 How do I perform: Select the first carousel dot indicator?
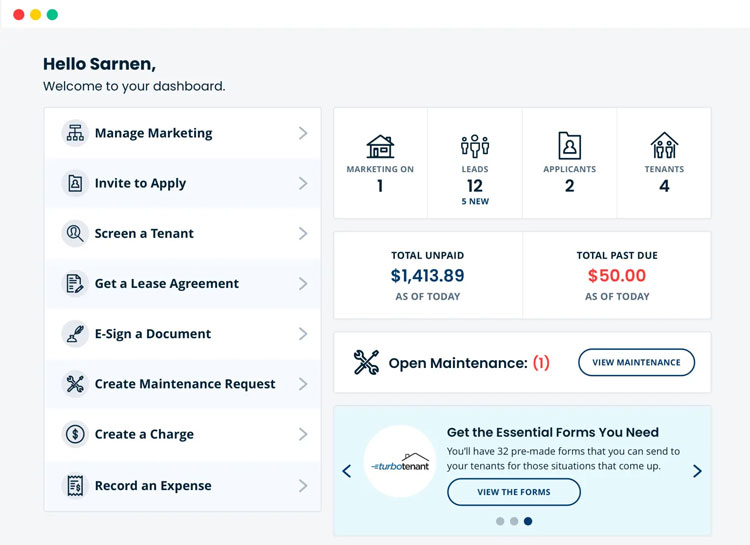pos(500,521)
